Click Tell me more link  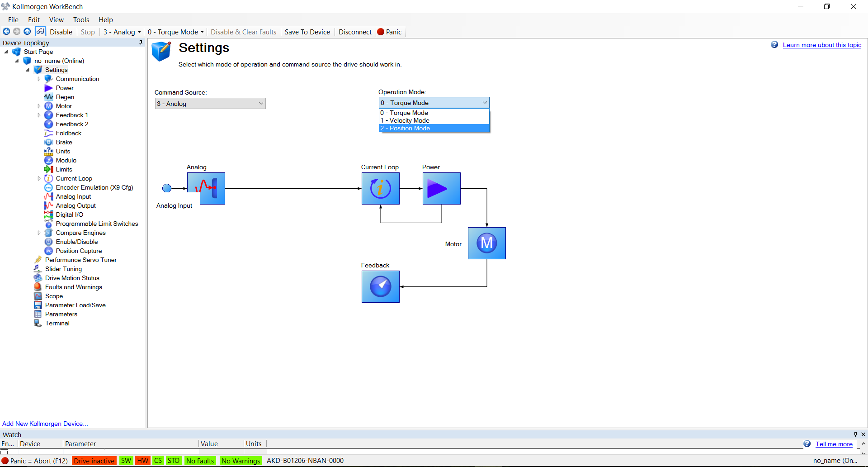(834, 444)
